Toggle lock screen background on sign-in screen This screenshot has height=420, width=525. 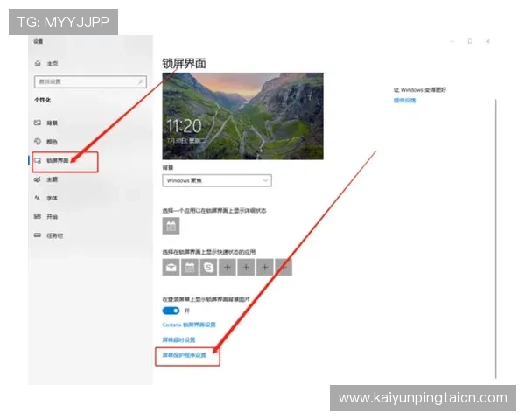[x=171, y=311]
